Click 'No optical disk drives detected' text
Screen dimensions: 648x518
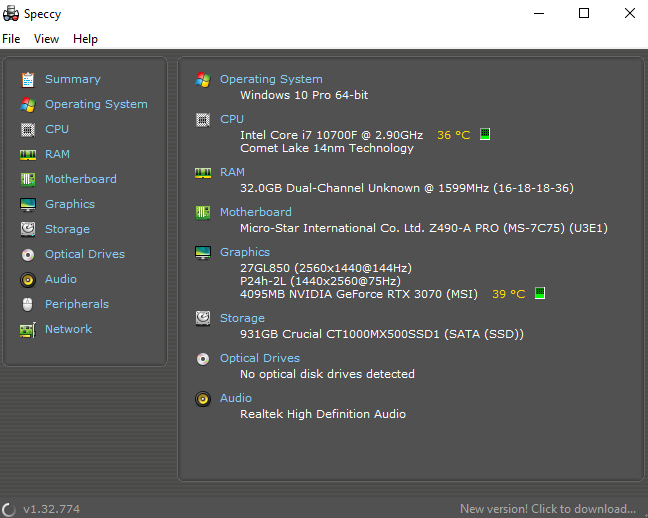(x=327, y=374)
